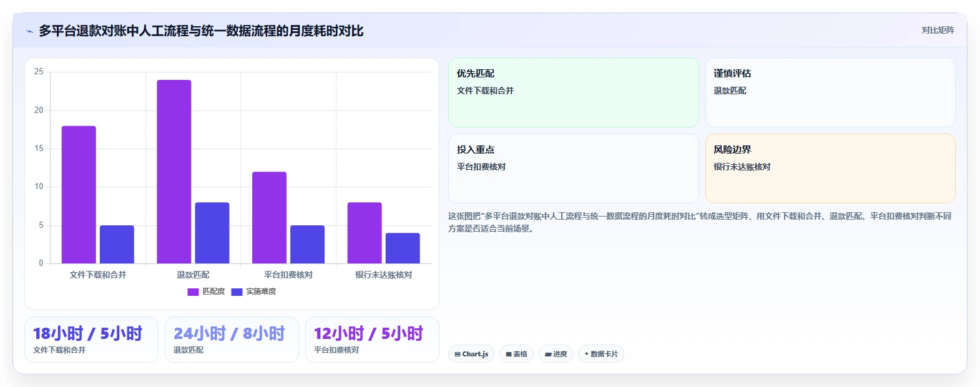
Task: Click the description paragraph starting 这张图把
Action: pyautogui.click(x=700, y=222)
